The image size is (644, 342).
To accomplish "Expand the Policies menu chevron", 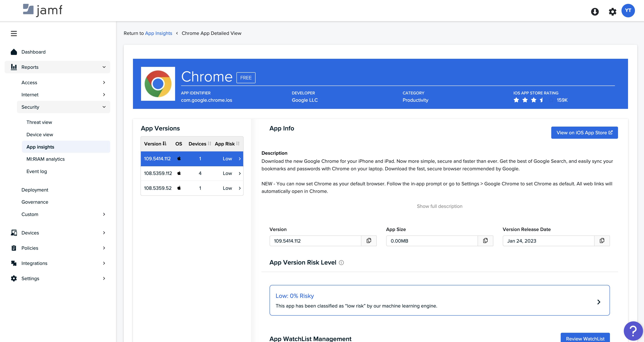I will coord(104,248).
